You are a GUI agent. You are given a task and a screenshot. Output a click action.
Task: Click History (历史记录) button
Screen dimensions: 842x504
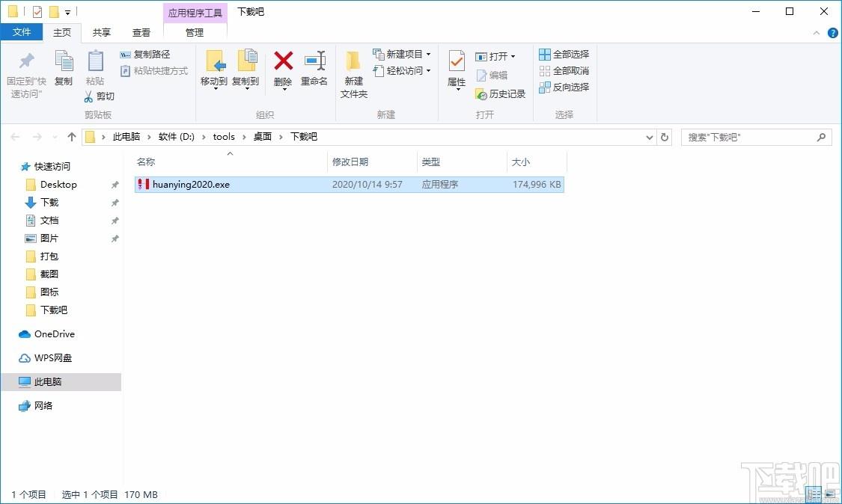pos(501,94)
